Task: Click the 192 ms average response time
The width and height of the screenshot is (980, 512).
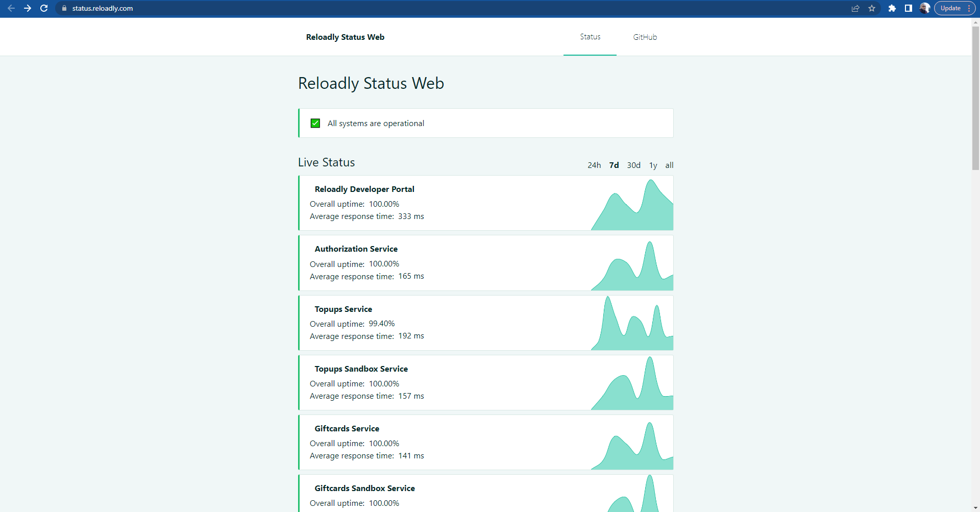Action: coord(411,336)
